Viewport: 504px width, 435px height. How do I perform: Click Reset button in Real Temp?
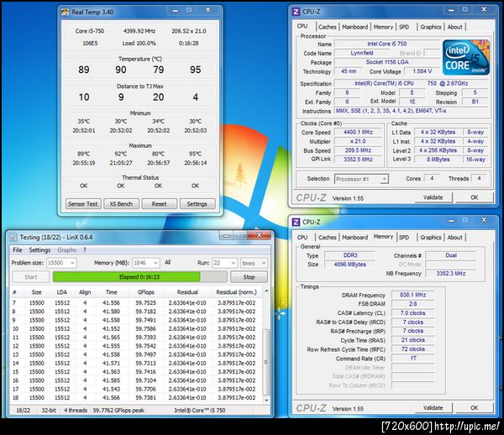click(x=159, y=204)
